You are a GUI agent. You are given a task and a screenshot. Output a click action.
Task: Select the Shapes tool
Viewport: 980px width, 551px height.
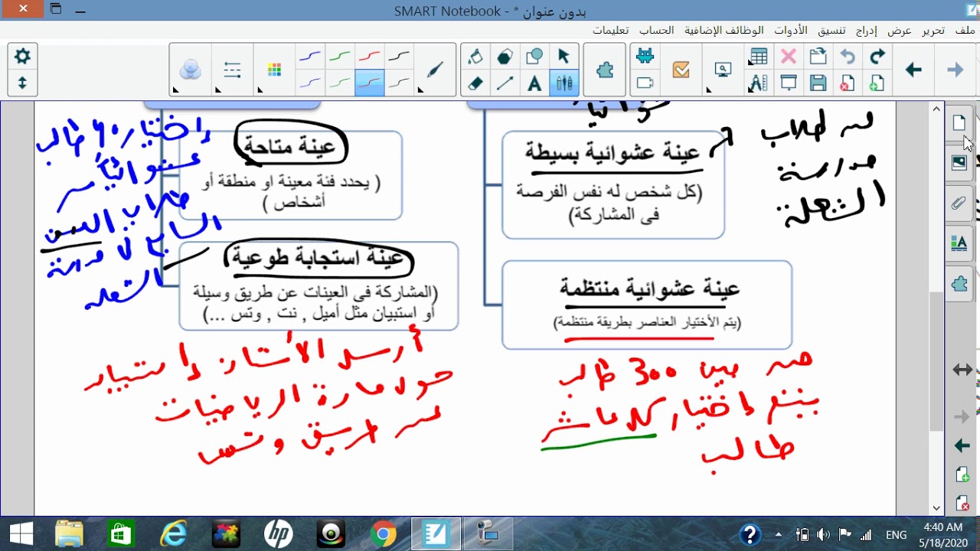click(534, 57)
